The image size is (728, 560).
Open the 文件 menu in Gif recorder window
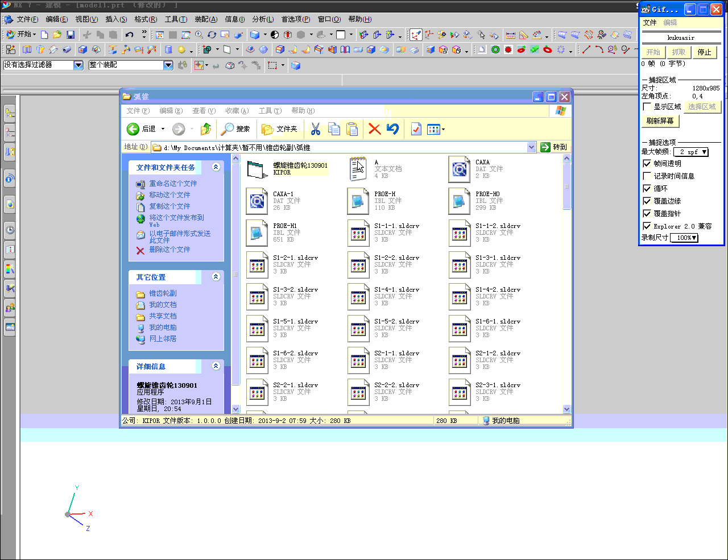click(x=650, y=23)
